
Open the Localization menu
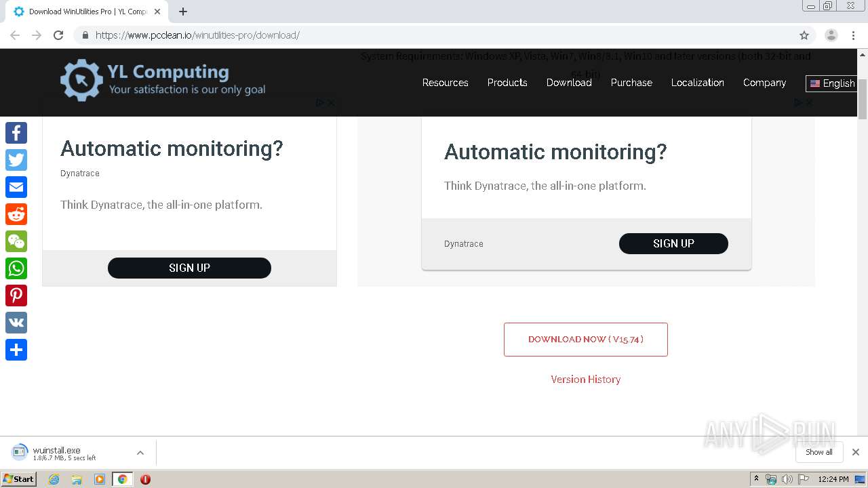point(698,83)
